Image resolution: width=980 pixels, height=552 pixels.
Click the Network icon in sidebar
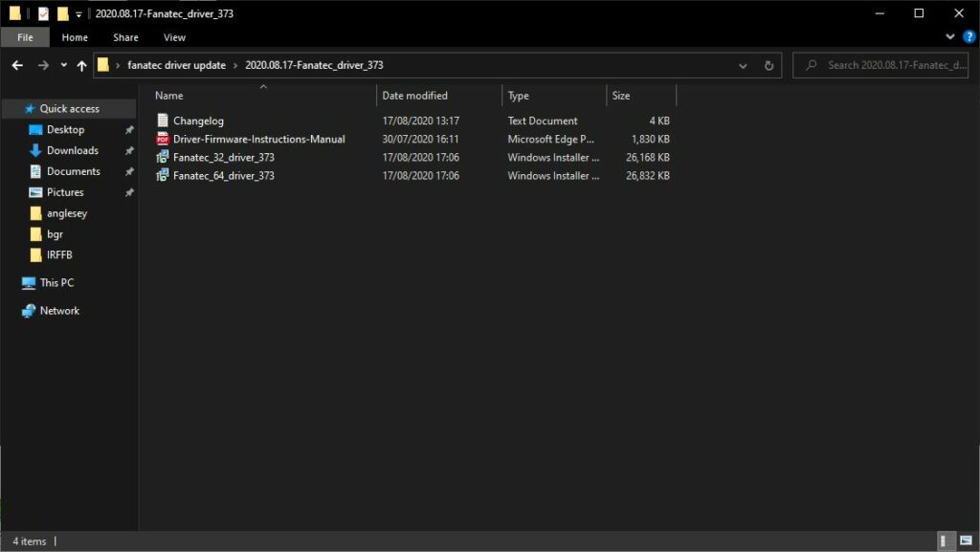tap(29, 311)
